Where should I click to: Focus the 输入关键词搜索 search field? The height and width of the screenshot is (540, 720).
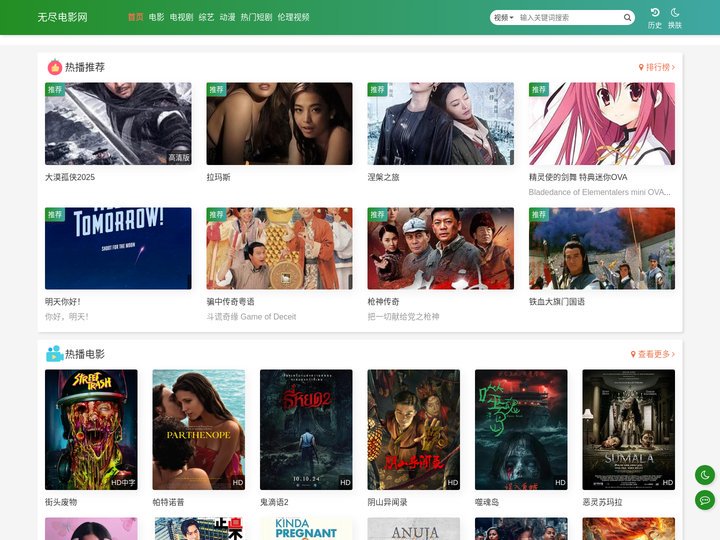point(569,17)
